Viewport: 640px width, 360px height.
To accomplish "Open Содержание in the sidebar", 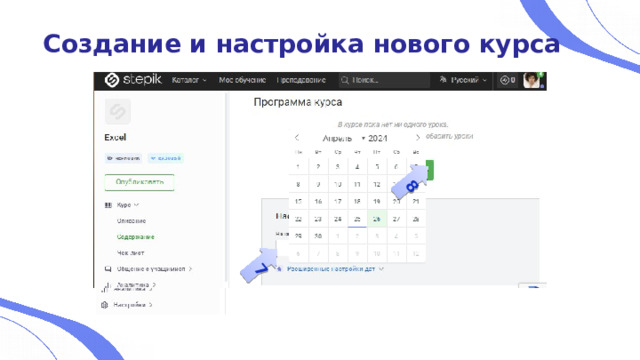I will click(136, 237).
